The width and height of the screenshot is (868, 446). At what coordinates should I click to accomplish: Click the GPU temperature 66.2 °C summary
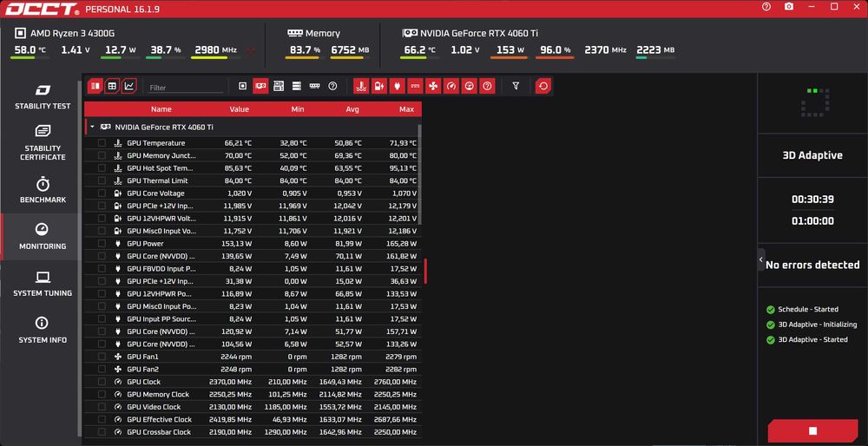coord(418,49)
